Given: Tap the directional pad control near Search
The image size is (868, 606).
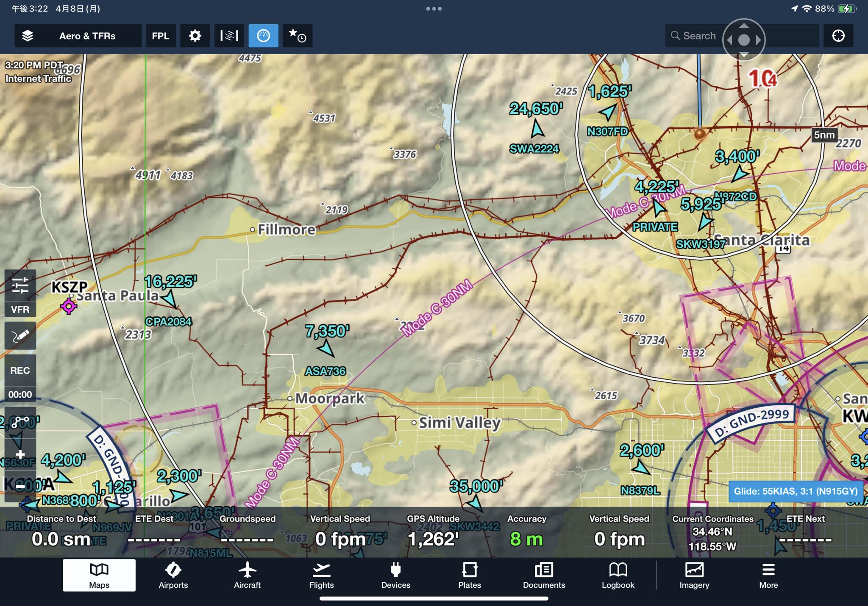Looking at the screenshot, I should tap(744, 40).
